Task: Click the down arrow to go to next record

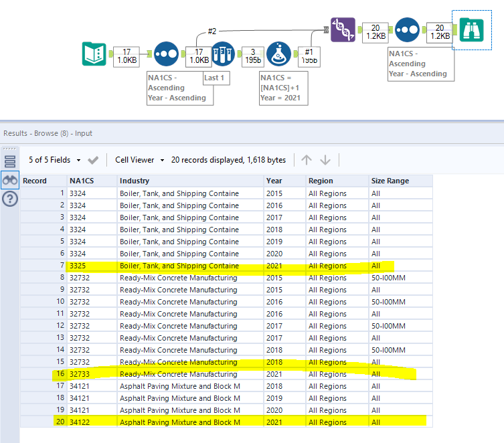Action: click(x=325, y=160)
